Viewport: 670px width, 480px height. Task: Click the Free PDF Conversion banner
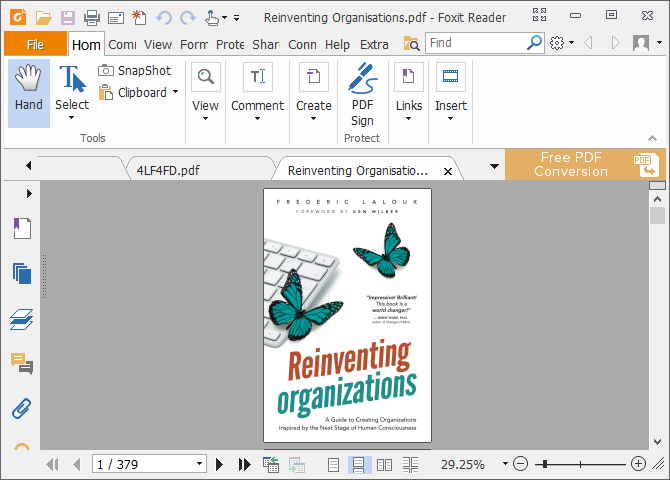571,164
